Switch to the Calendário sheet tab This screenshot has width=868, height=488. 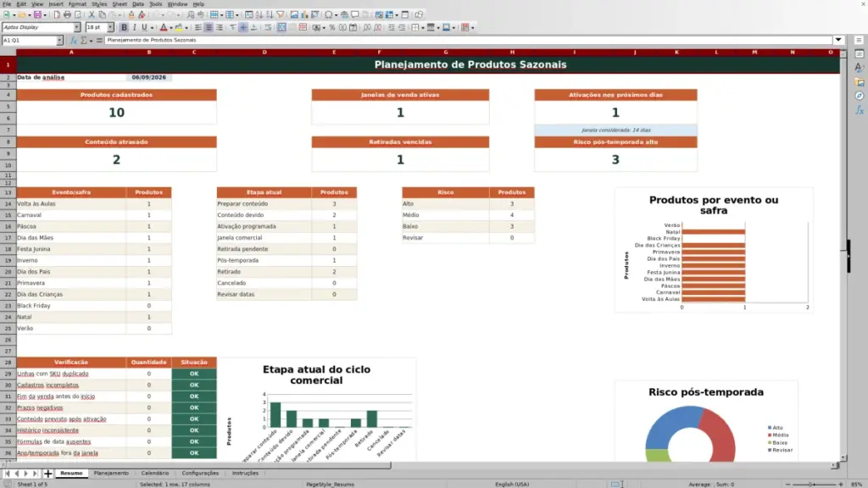(155, 474)
